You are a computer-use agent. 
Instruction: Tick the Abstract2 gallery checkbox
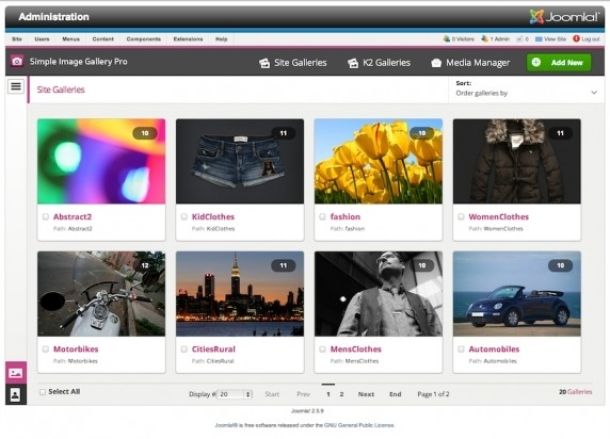pyautogui.click(x=45, y=216)
